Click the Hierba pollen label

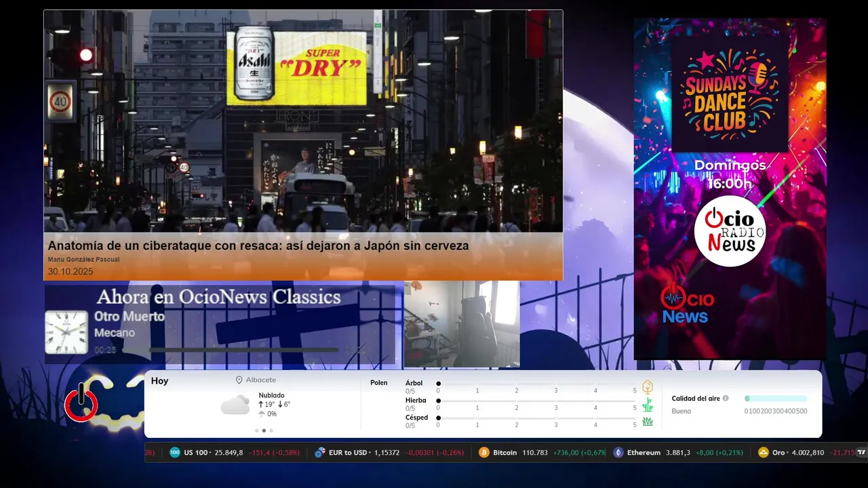tap(416, 401)
